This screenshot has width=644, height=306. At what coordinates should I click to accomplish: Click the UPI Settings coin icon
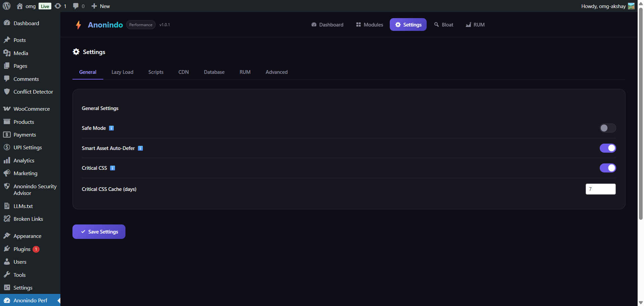pos(7,147)
